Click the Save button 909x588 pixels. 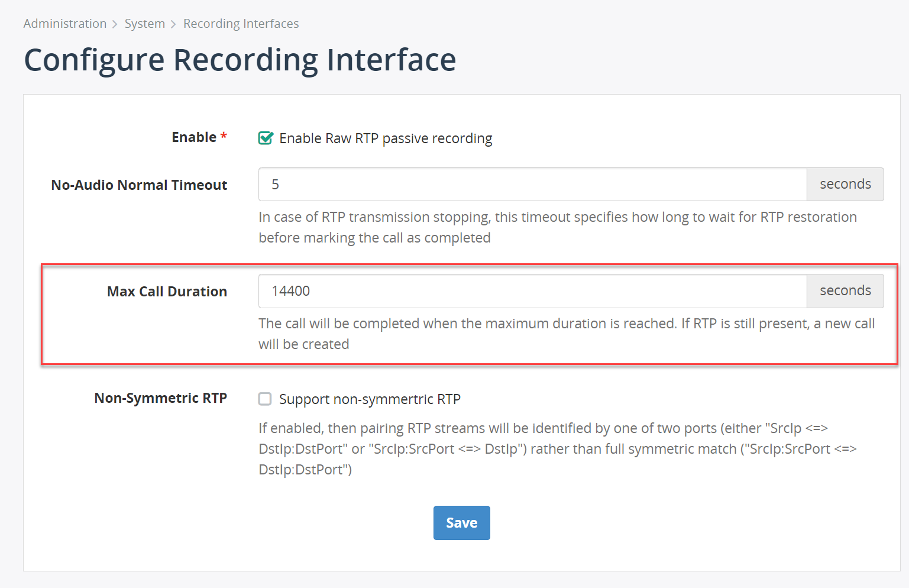tap(461, 523)
